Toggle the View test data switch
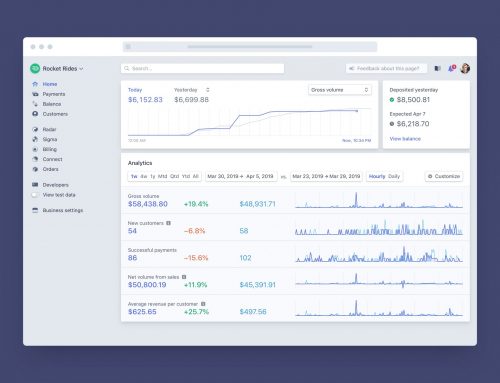 pos(35,195)
